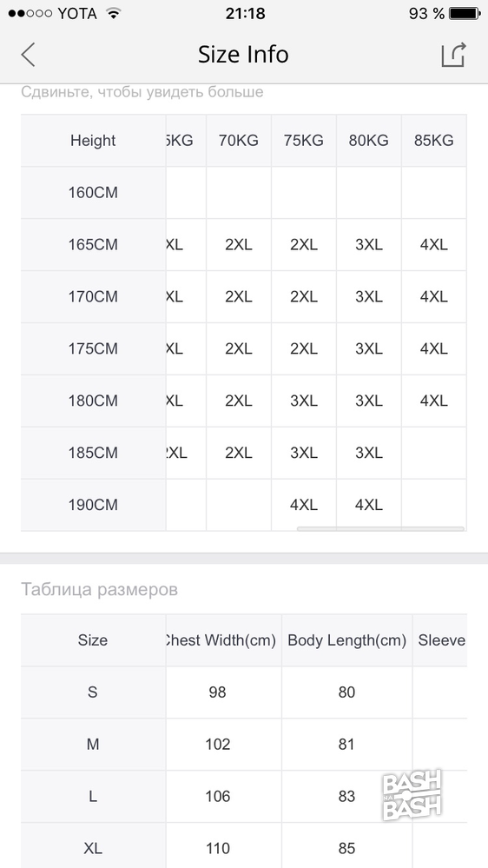Tap the Таблица размеров section heading
Image resolution: width=488 pixels, height=868 pixels.
pyautogui.click(x=100, y=590)
